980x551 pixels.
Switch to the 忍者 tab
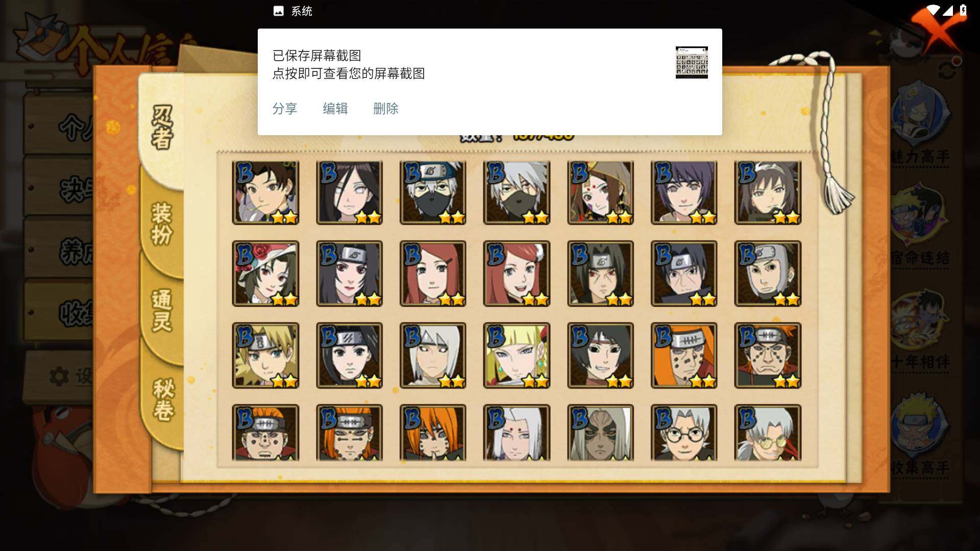162,128
